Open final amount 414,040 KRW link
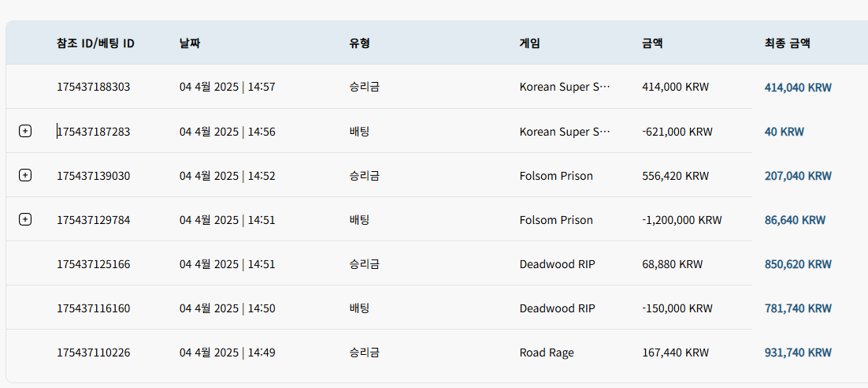The width and height of the screenshot is (868, 388). pos(798,88)
